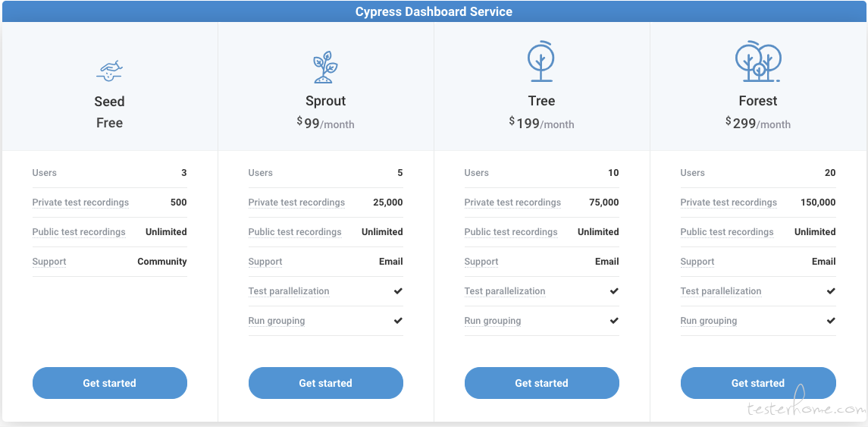Click the Forest $299/month price
868x427 pixels.
[758, 123]
